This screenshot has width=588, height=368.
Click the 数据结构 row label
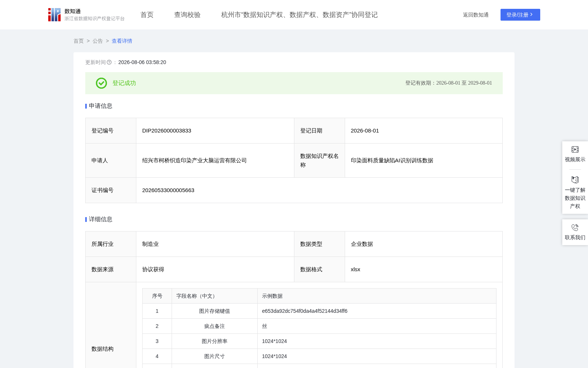click(x=103, y=349)
